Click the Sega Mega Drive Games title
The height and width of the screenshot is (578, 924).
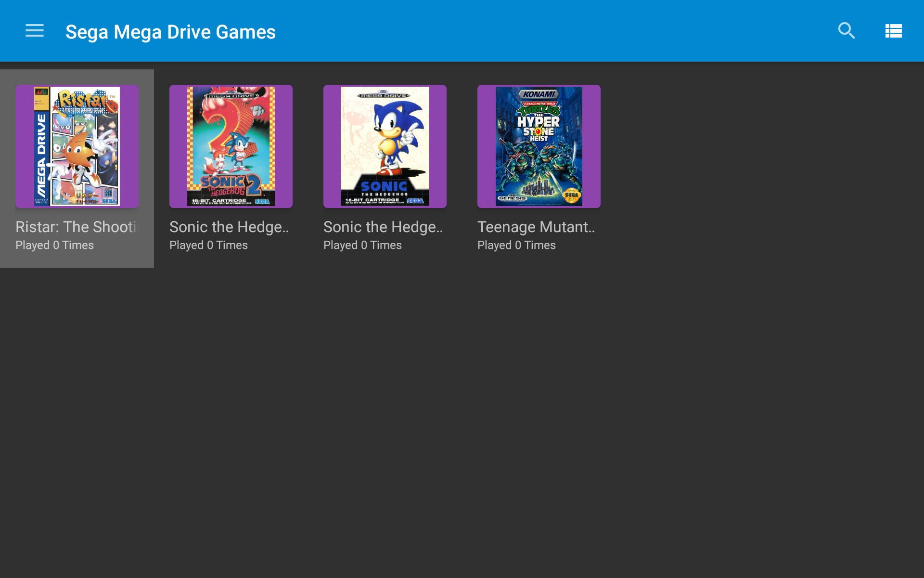click(170, 32)
